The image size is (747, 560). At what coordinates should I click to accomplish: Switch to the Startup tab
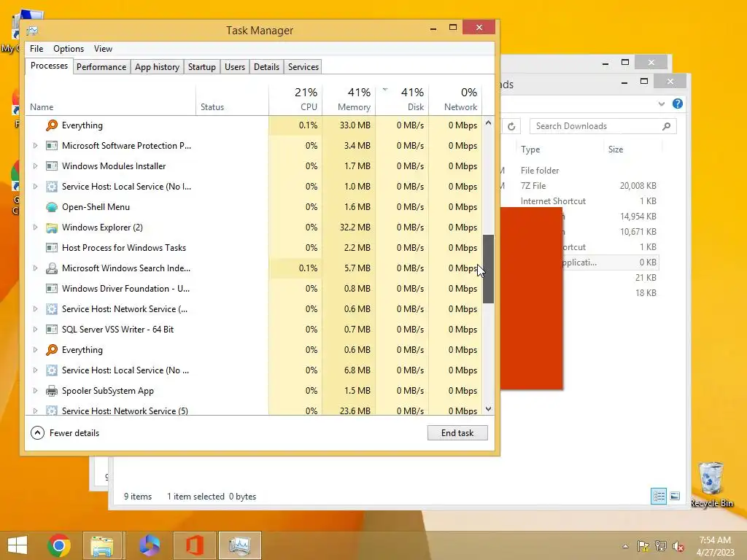202,66
